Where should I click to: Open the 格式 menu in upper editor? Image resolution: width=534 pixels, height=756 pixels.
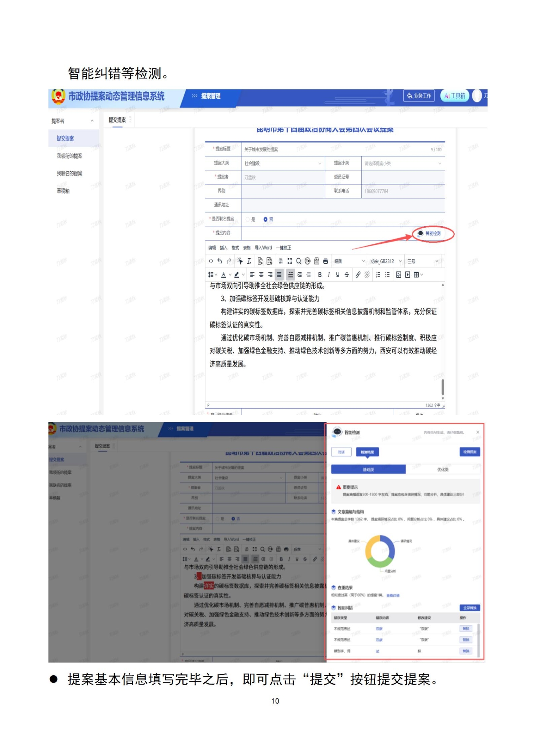[x=235, y=248]
